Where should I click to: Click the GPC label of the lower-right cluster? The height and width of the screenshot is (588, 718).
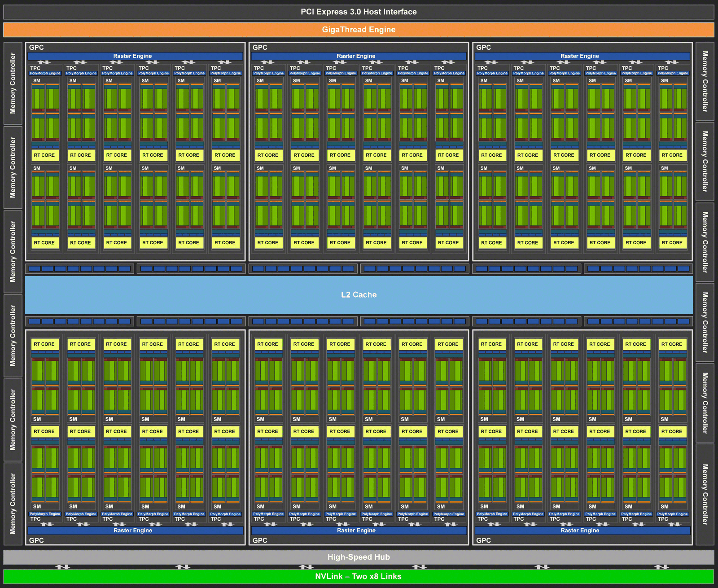pyautogui.click(x=483, y=540)
